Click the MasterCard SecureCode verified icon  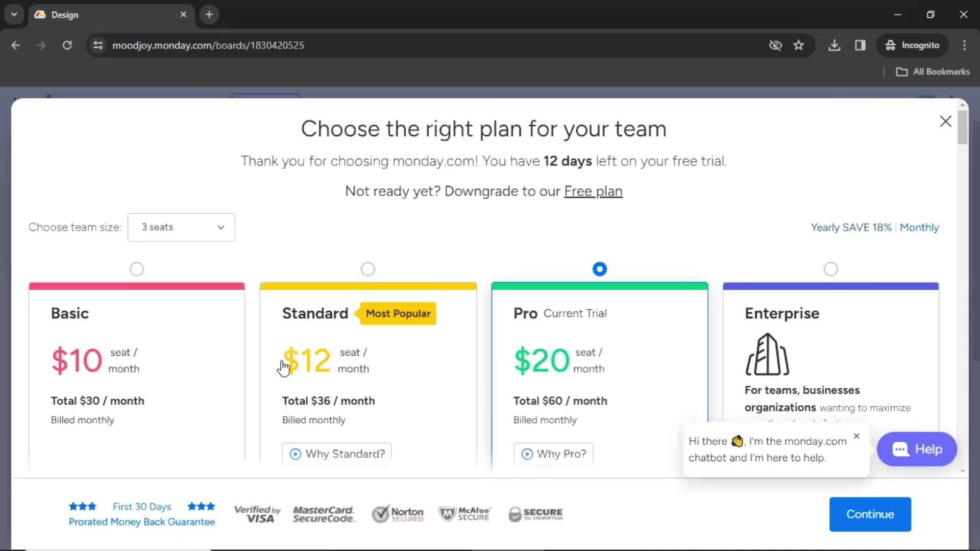323,514
